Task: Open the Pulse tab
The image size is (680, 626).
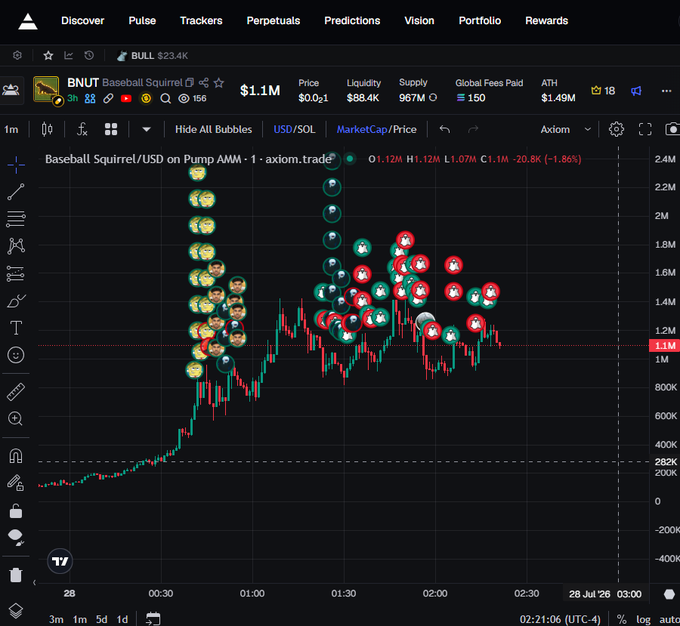Action: [142, 21]
